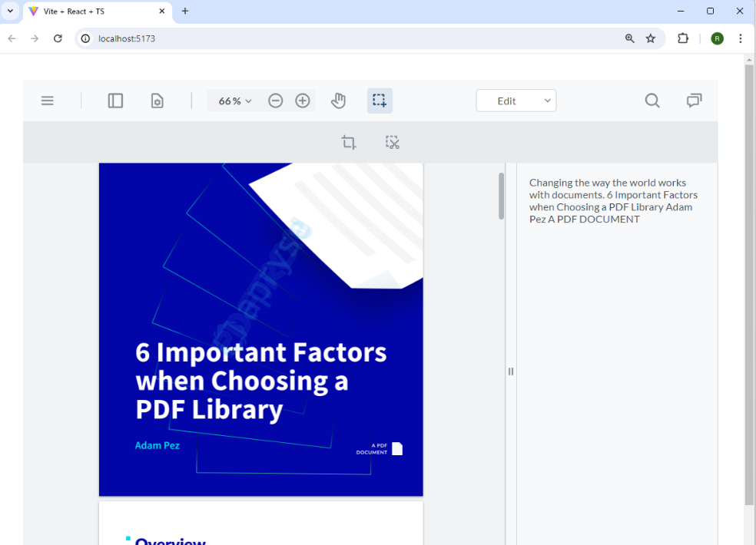Open the tab search dropdown arrow
Image resolution: width=756 pixels, height=545 pixels.
tap(10, 11)
